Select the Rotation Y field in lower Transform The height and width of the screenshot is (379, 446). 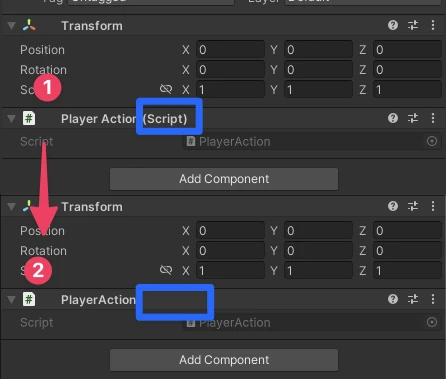318,251
